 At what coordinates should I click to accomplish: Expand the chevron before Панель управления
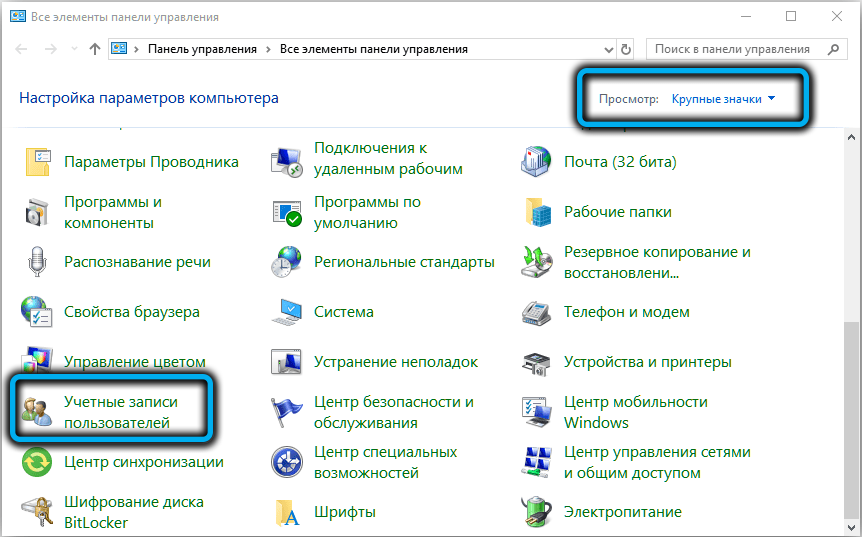tap(136, 49)
